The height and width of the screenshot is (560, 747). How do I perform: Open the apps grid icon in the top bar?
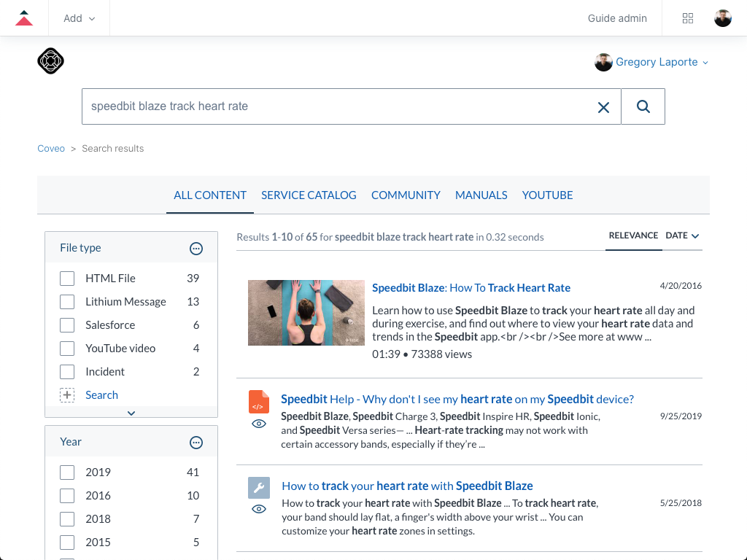pyautogui.click(x=688, y=17)
